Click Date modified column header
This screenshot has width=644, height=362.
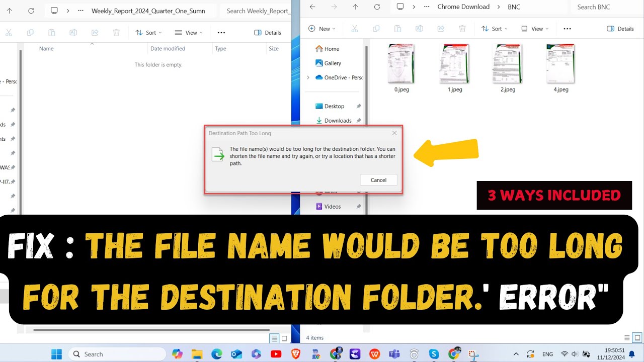168,49
